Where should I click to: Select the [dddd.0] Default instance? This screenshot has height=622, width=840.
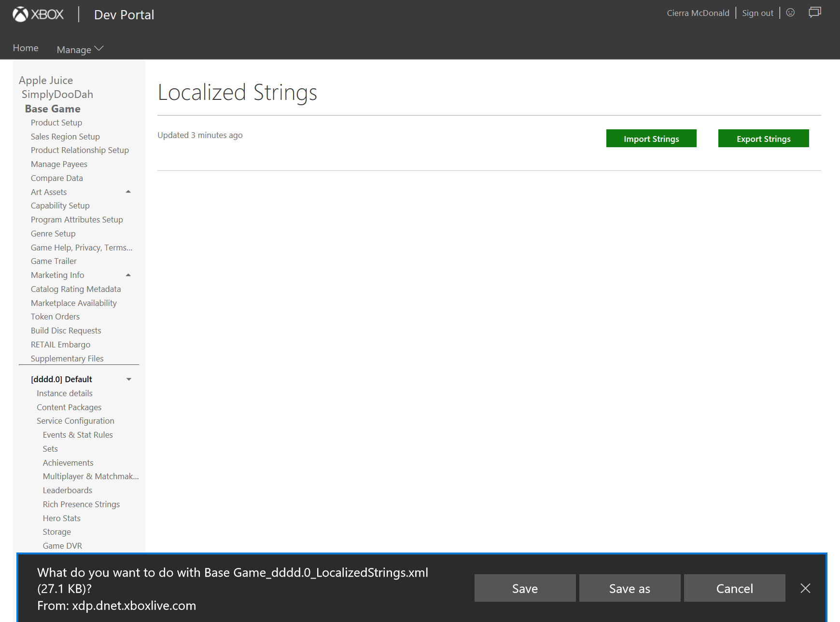coord(61,379)
